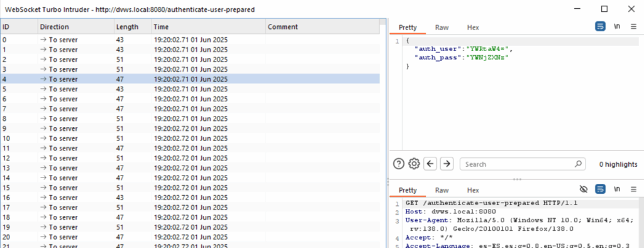The width and height of the screenshot is (644, 248).
Task: Click the auth_user JSON key
Action: [438, 49]
